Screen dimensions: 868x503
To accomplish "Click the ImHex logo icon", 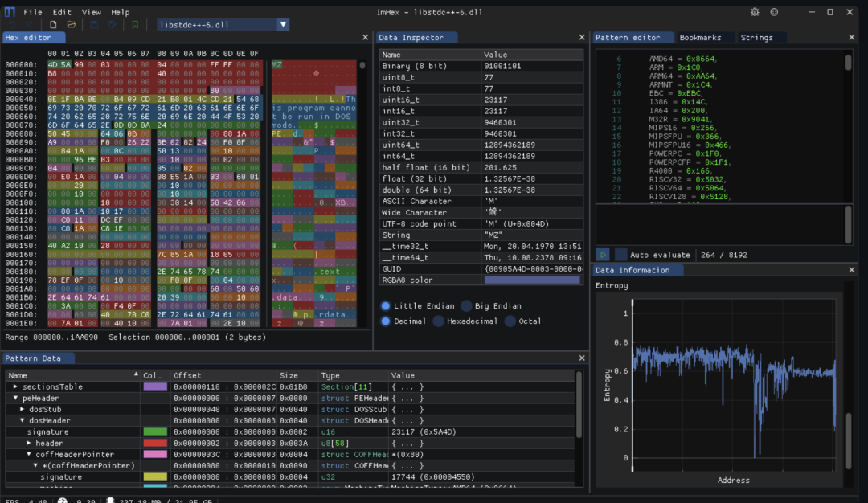I will click(x=10, y=11).
